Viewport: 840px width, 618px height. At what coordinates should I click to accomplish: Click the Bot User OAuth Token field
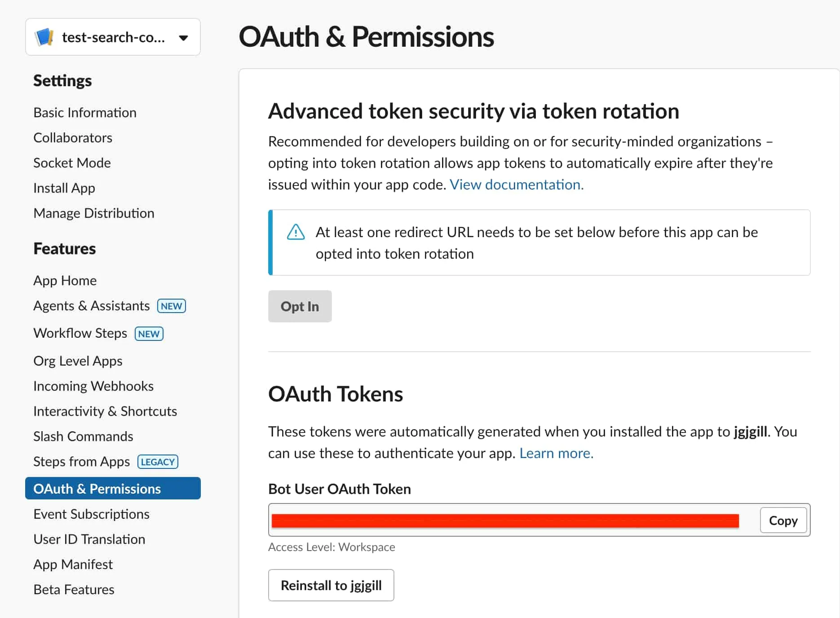[505, 521]
